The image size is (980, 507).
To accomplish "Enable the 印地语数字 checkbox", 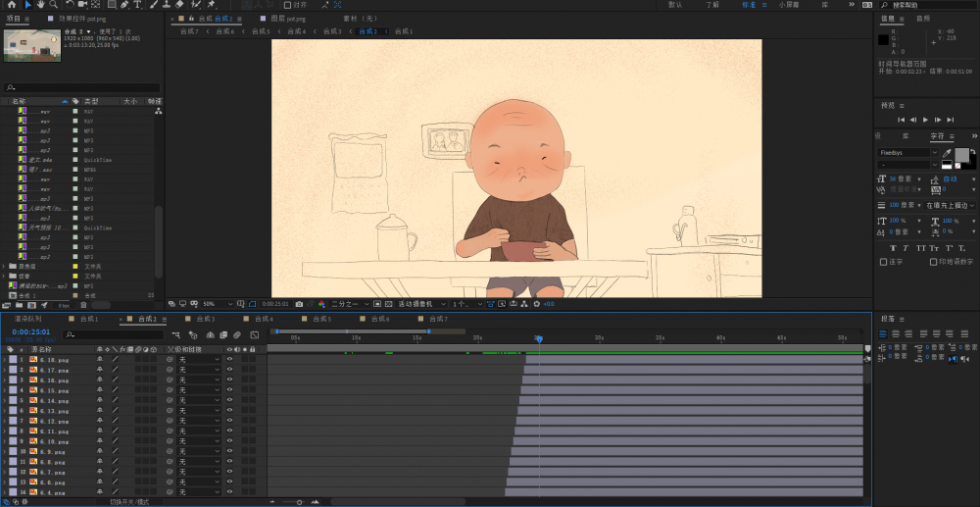I will [933, 262].
